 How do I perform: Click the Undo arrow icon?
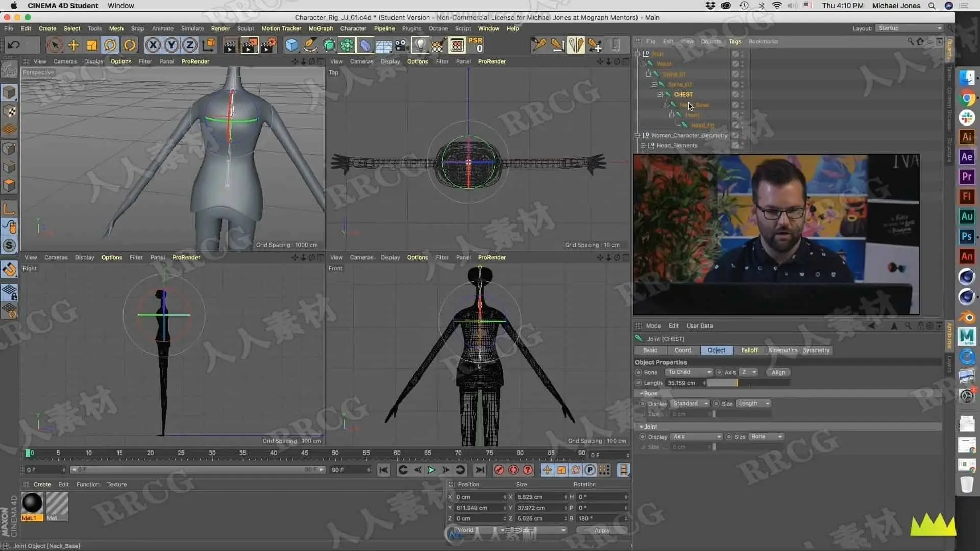click(14, 45)
